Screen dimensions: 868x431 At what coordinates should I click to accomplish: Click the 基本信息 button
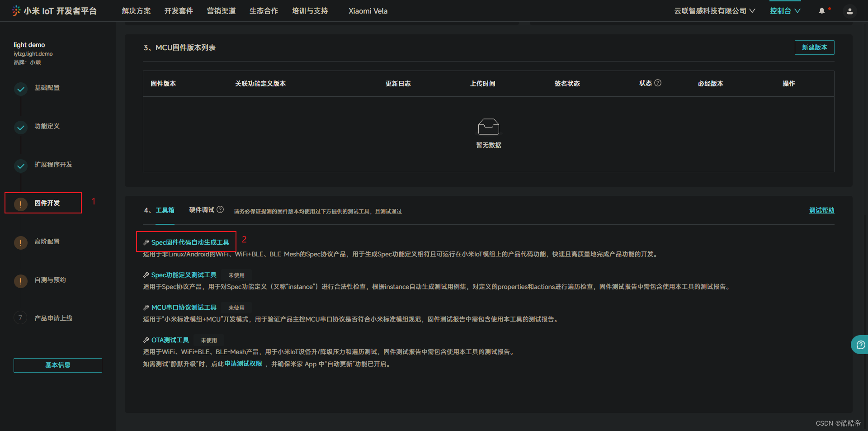coord(58,365)
